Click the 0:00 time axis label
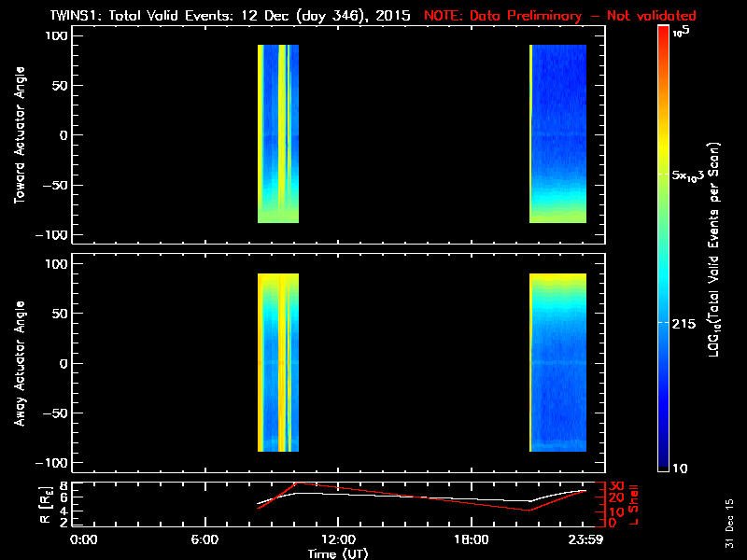The image size is (747, 560). tap(84, 539)
